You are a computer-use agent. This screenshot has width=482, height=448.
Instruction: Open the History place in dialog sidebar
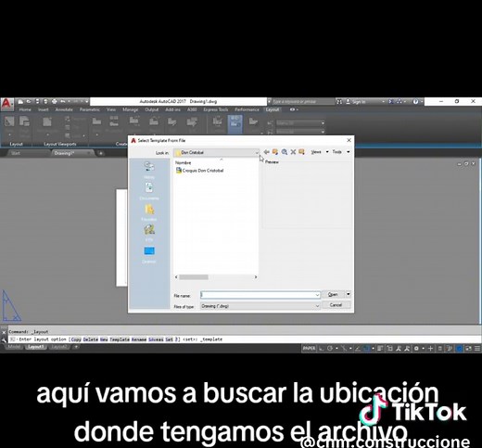tap(149, 170)
